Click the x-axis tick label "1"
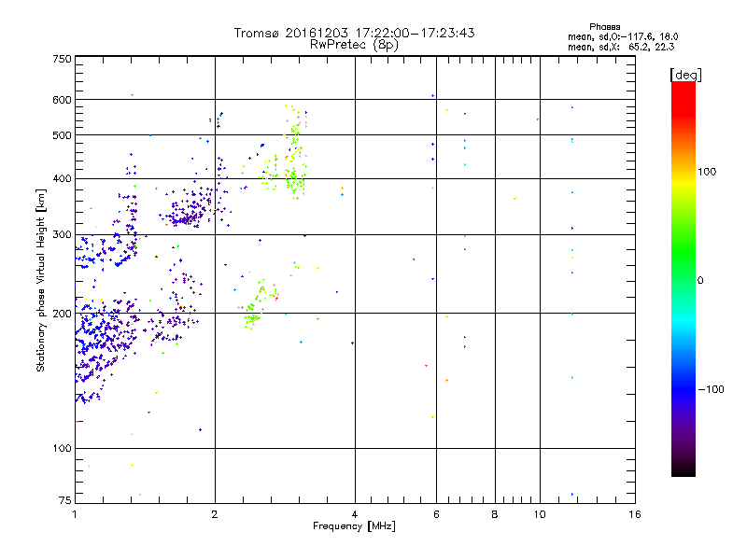This screenshot has width=747, height=560. tap(75, 514)
